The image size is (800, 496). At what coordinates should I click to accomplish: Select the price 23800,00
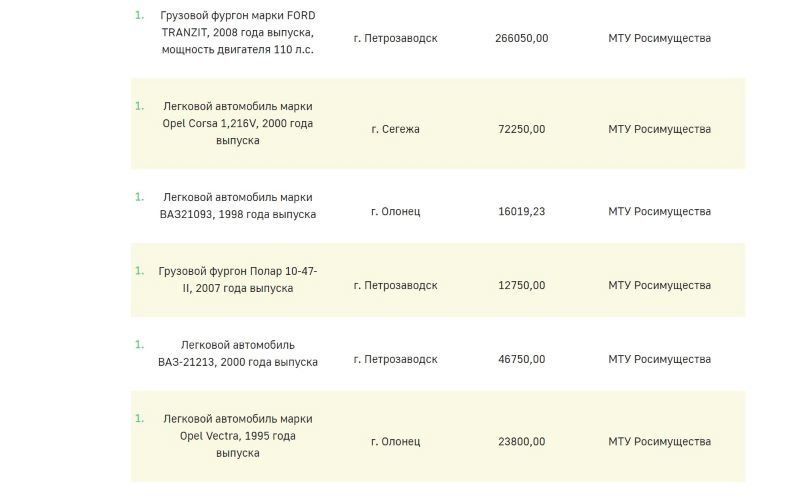point(521,441)
